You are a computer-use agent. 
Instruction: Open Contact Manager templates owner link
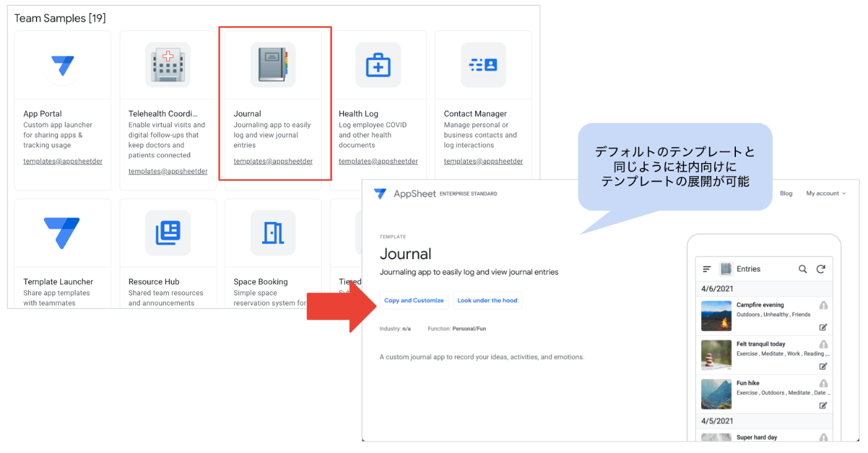click(x=484, y=161)
